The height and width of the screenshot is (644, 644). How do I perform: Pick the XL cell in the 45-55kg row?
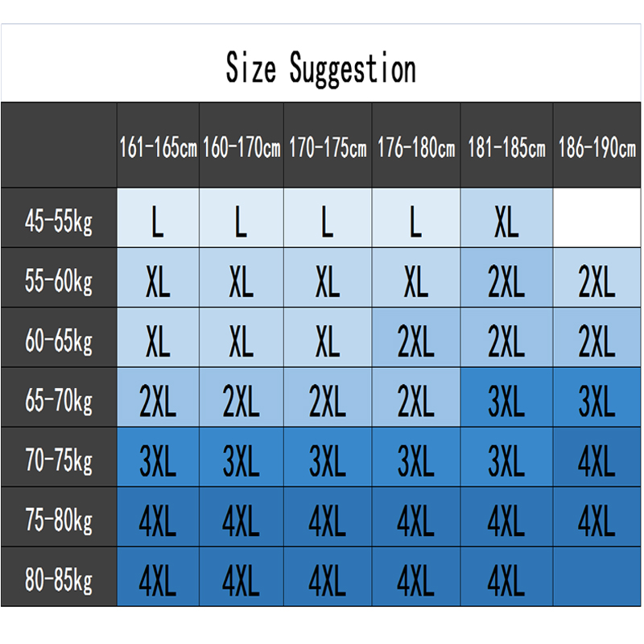[x=506, y=221]
